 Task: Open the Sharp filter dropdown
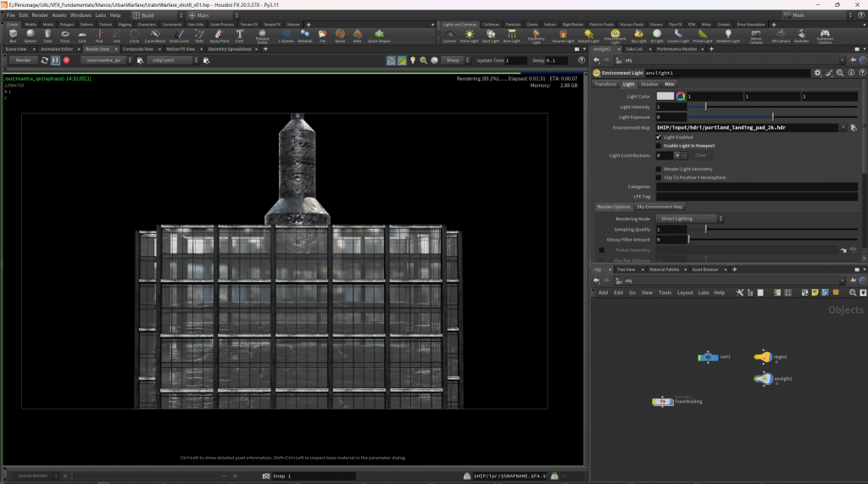456,60
